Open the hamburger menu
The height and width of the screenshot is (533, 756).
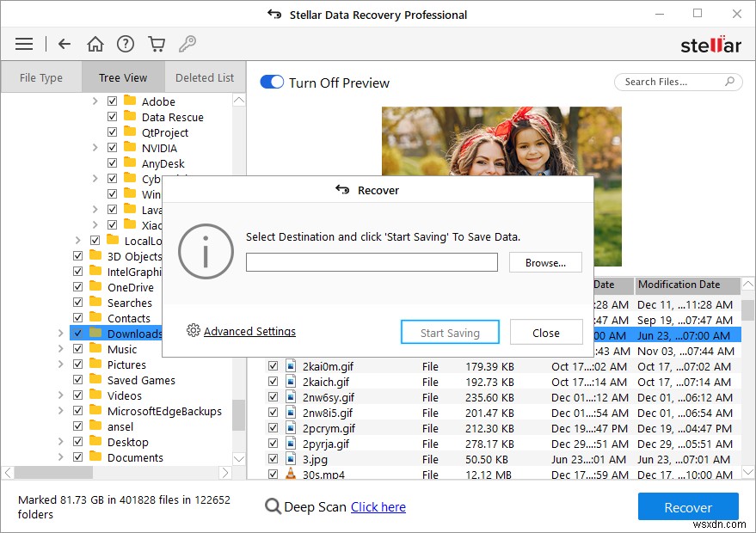pyautogui.click(x=23, y=43)
